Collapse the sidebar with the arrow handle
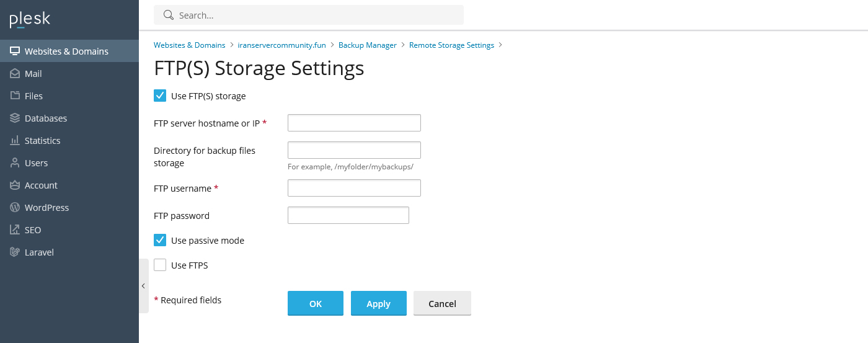Screen dimensions: 868x343 pos(143,286)
